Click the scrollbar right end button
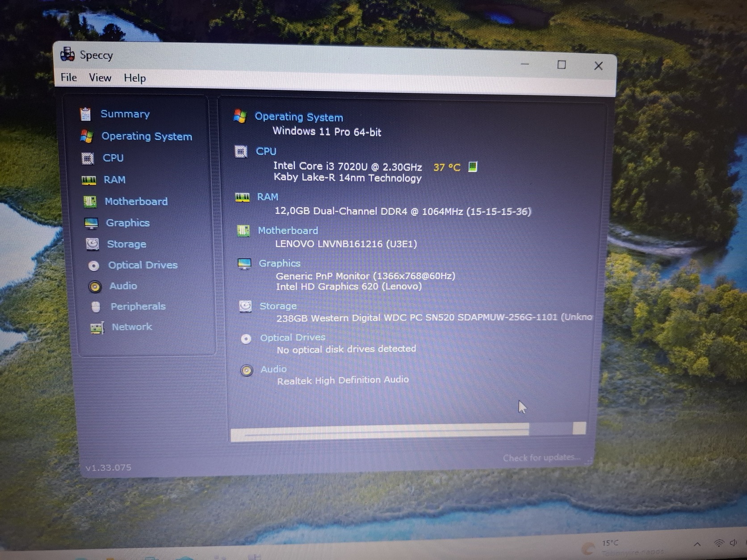 tap(579, 428)
